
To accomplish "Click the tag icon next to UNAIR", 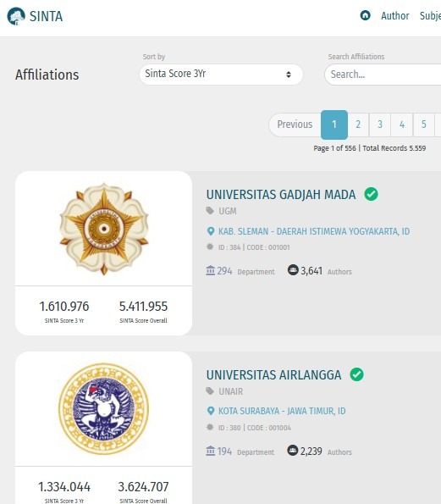I will (x=210, y=391).
